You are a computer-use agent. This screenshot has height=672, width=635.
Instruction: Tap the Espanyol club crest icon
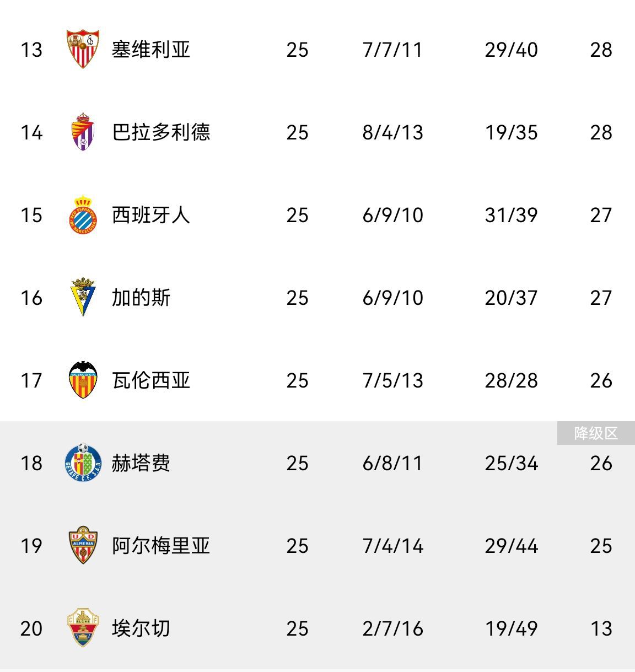(x=83, y=215)
